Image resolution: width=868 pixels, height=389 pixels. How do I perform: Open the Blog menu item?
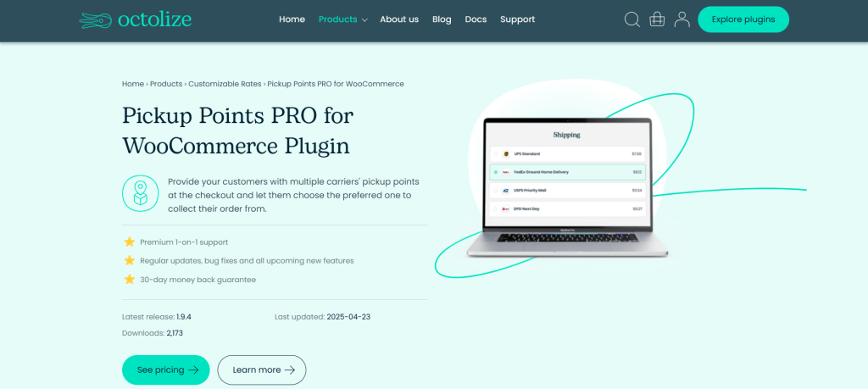click(x=442, y=19)
